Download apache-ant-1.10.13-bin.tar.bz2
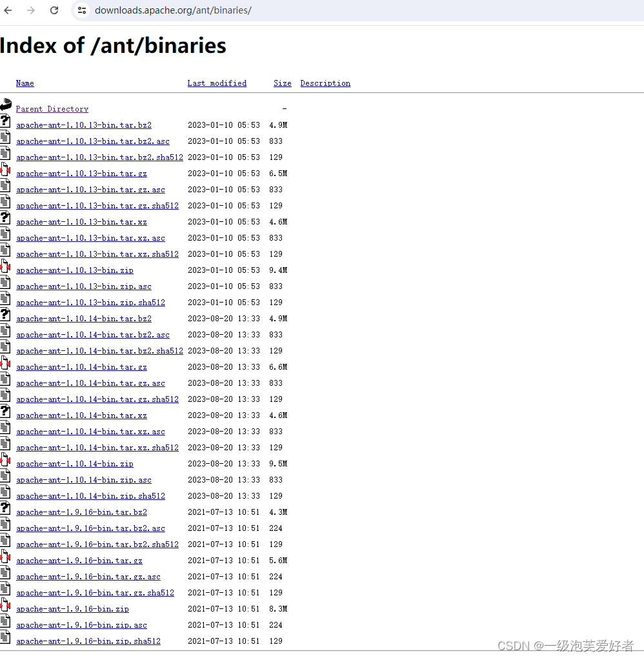 84,125
